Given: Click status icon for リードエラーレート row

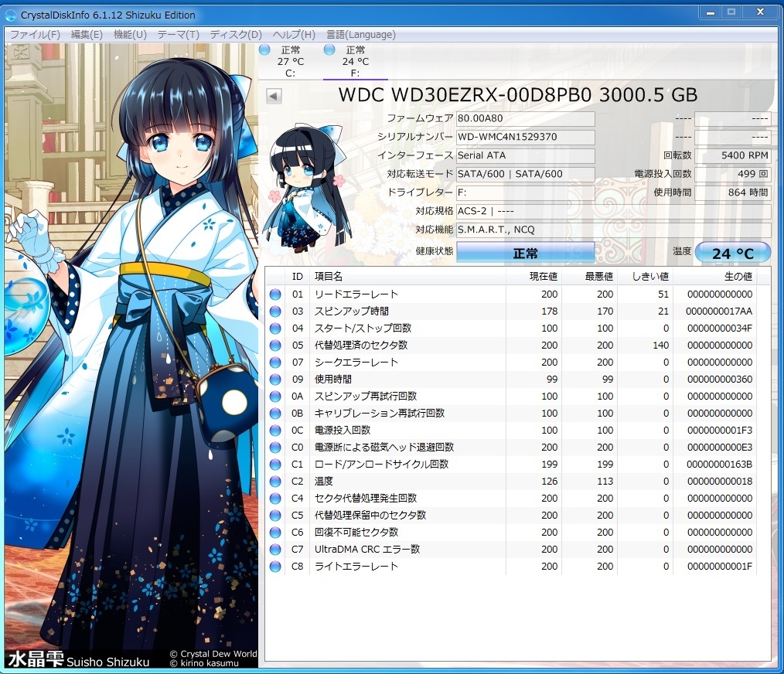Looking at the screenshot, I should pos(275,294).
